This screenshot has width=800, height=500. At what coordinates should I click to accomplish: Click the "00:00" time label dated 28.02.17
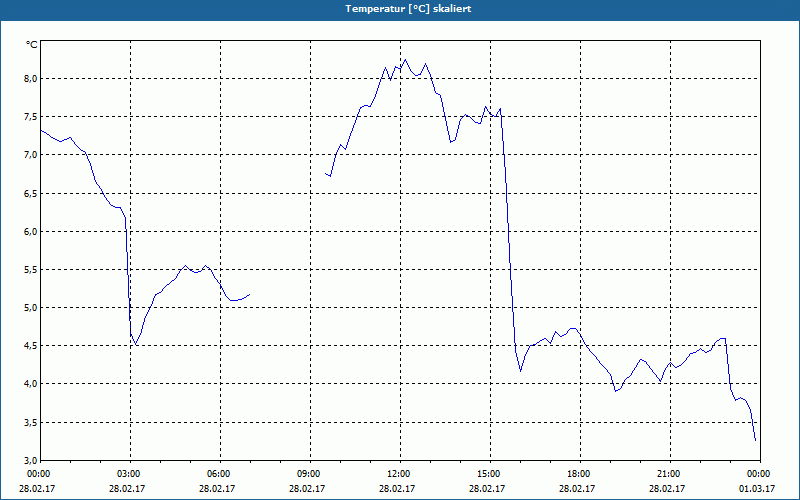coord(37,474)
